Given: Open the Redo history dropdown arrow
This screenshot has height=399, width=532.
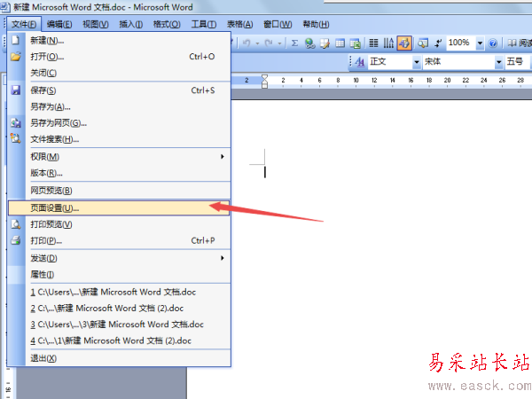Looking at the screenshot, I should (279, 43).
